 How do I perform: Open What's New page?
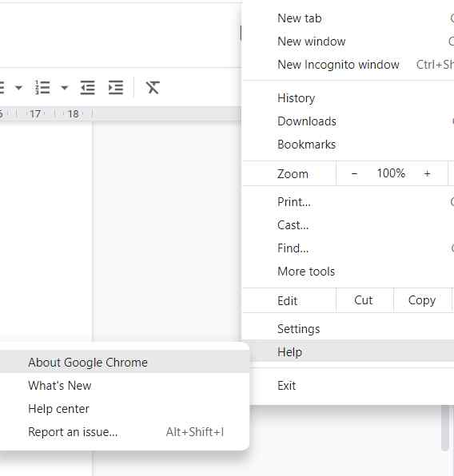[125, 386]
